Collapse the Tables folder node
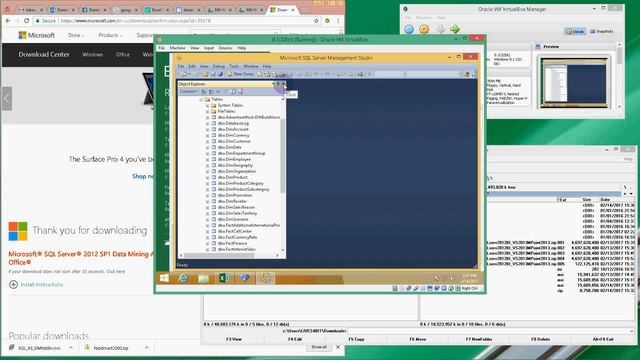This screenshot has width=640, height=360. [x=201, y=99]
